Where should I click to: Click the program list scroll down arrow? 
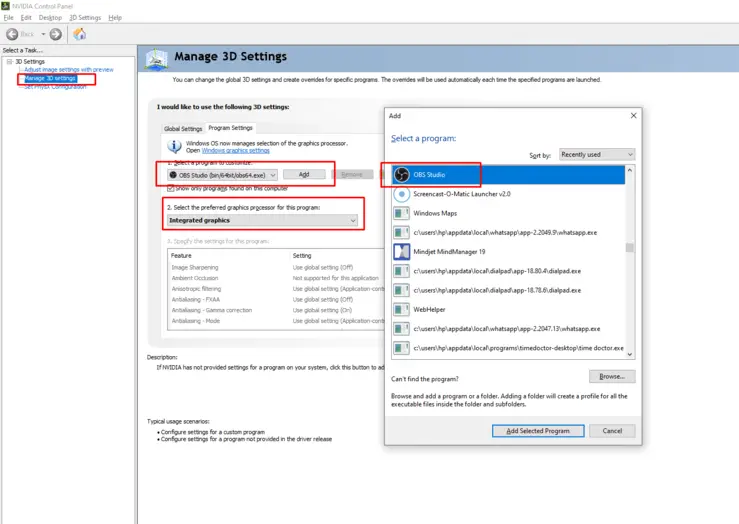(x=630, y=354)
